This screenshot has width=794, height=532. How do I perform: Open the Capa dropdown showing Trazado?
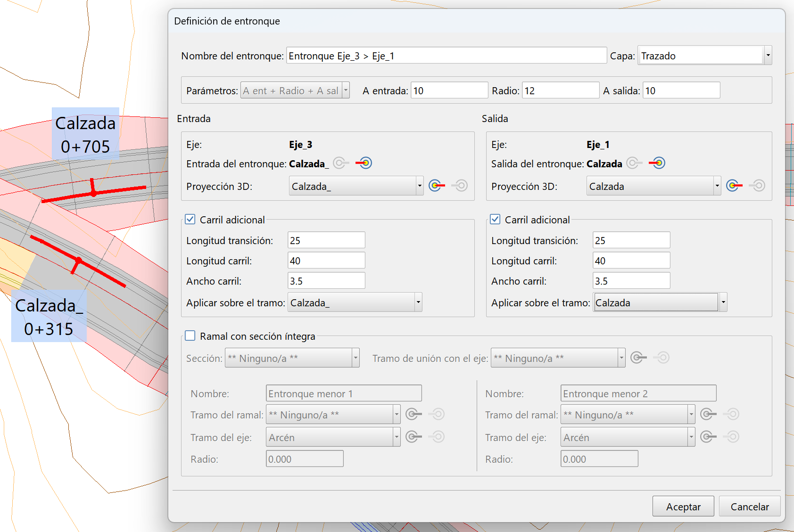tap(768, 56)
